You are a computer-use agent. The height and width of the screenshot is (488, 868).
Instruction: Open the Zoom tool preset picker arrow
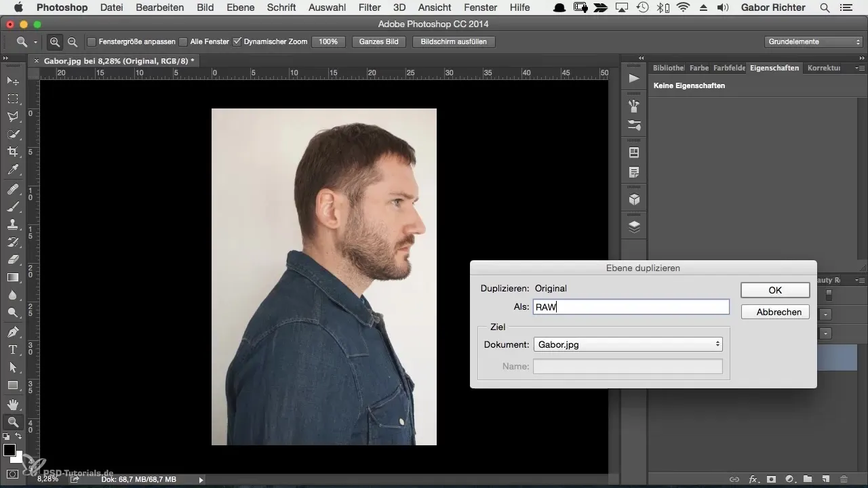pyautogui.click(x=35, y=42)
